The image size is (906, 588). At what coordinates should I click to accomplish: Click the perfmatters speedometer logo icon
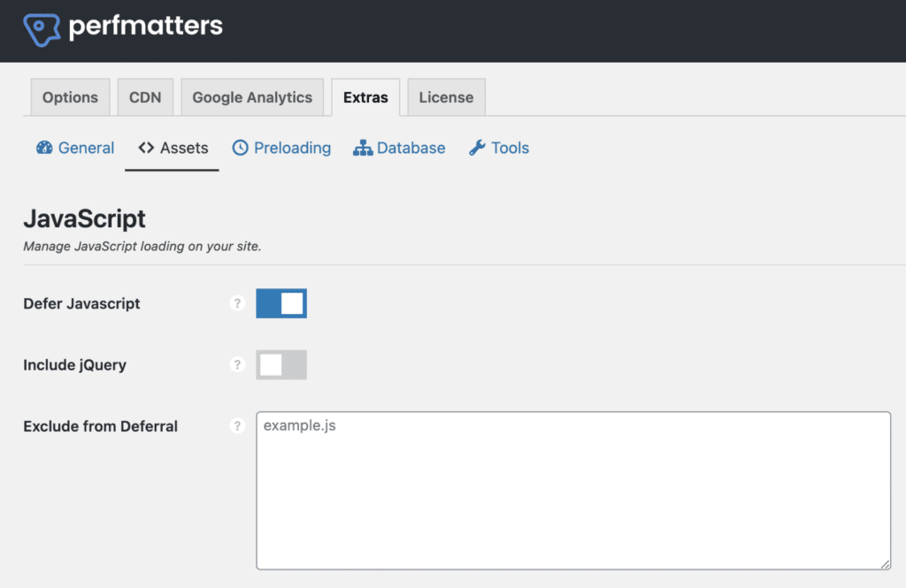pos(40,27)
